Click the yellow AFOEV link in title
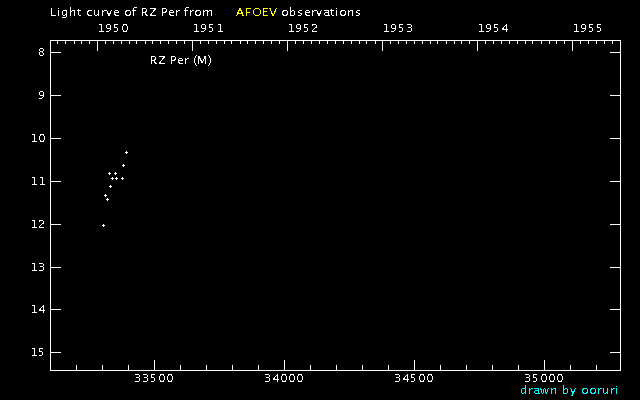The height and width of the screenshot is (400, 640). [x=256, y=12]
